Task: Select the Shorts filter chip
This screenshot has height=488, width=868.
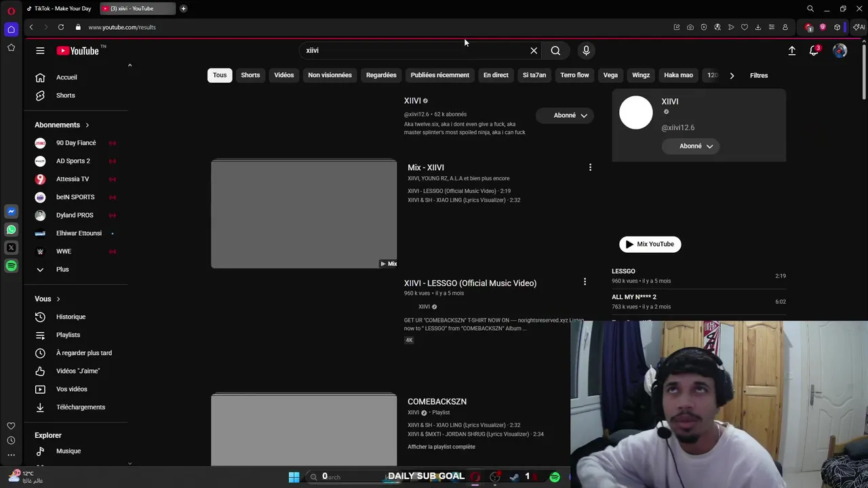Action: 250,75
